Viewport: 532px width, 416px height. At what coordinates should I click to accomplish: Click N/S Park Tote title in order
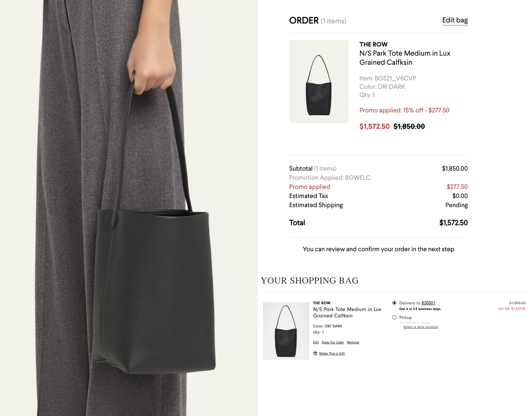(405, 58)
